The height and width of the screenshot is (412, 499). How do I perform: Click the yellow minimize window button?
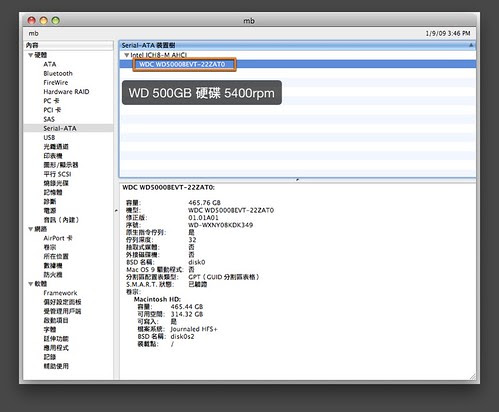43,21
